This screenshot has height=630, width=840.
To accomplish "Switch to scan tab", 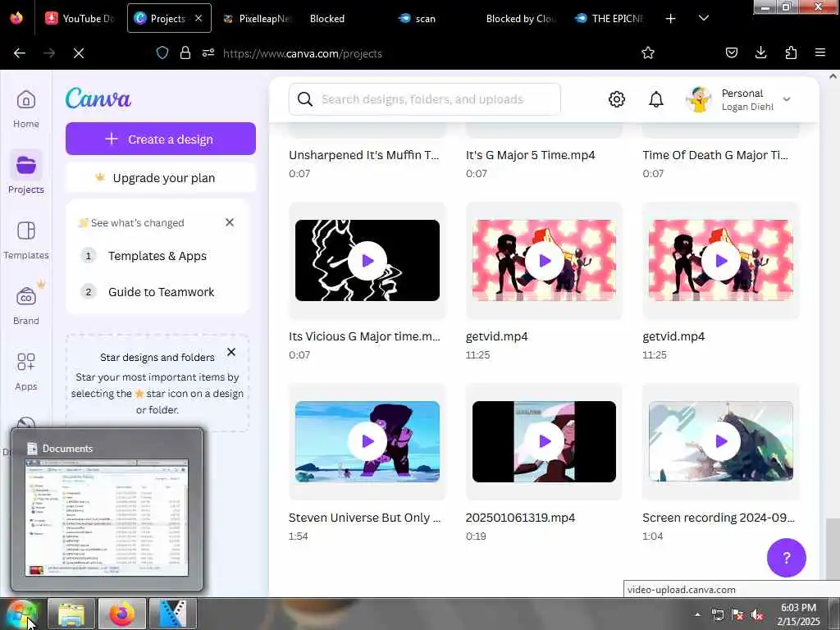I will point(418,18).
